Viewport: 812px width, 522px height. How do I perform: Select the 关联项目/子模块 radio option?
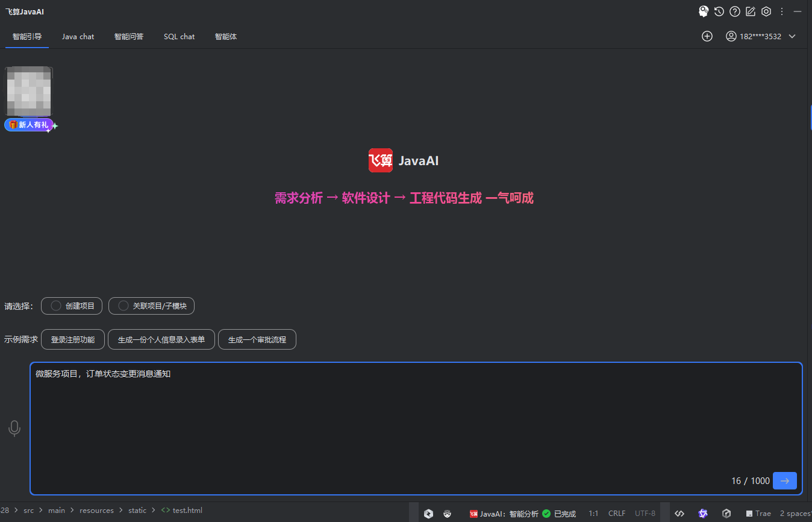click(x=151, y=306)
